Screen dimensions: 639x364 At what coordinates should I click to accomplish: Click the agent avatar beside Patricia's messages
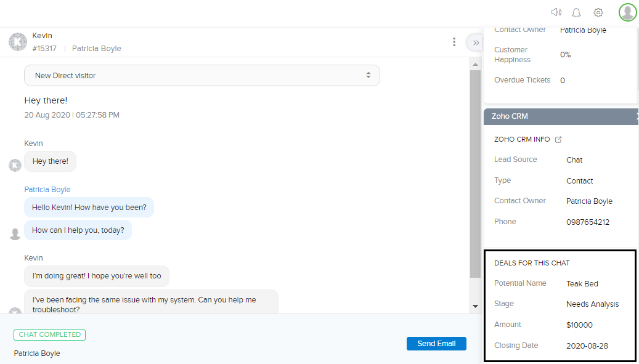(15, 233)
